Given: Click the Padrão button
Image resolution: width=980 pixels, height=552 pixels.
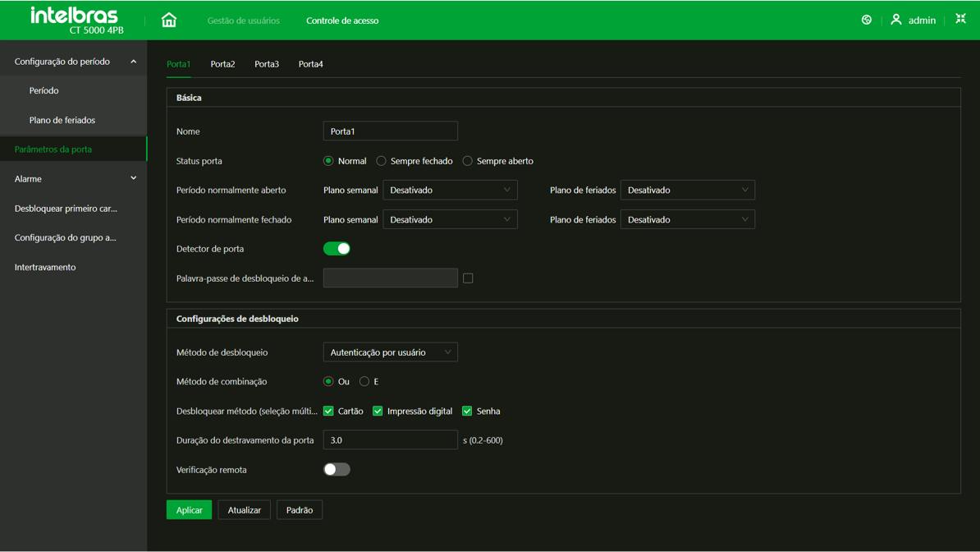Looking at the screenshot, I should click(300, 510).
